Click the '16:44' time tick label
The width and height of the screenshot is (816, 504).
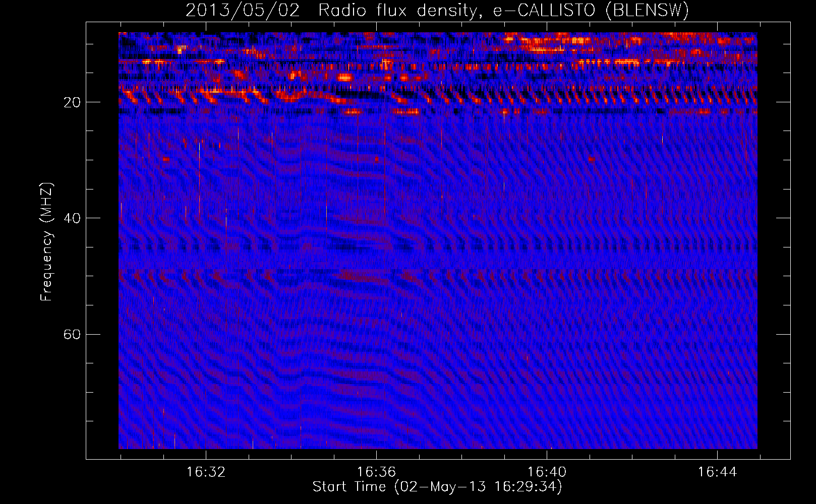717,472
